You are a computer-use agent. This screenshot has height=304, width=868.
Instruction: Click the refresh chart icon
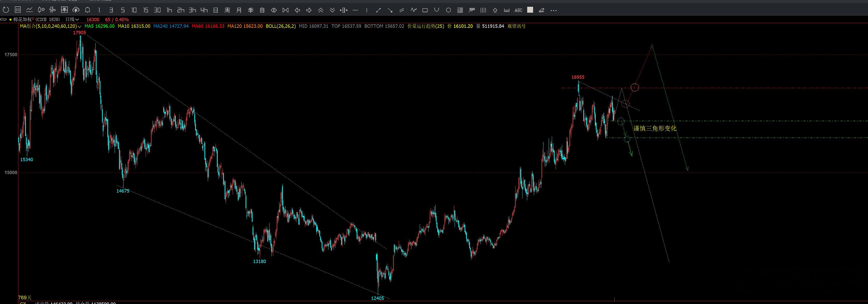(6, 10)
